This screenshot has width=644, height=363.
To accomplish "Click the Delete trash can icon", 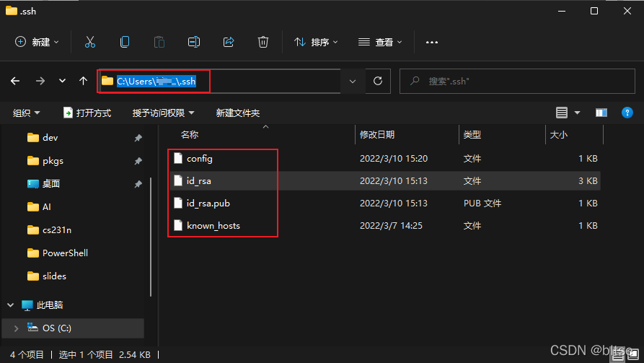I will point(263,42).
